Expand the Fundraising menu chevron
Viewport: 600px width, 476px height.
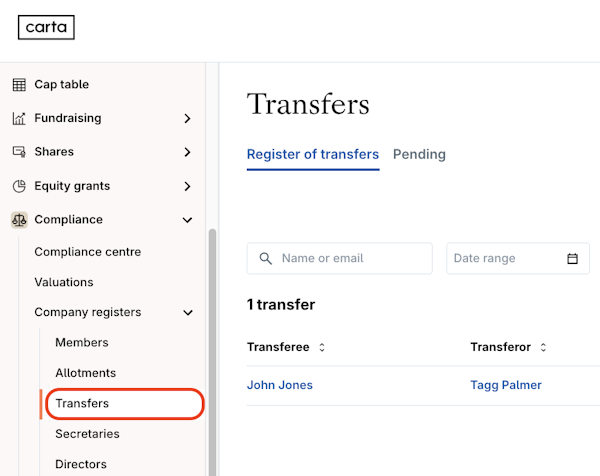[188, 119]
